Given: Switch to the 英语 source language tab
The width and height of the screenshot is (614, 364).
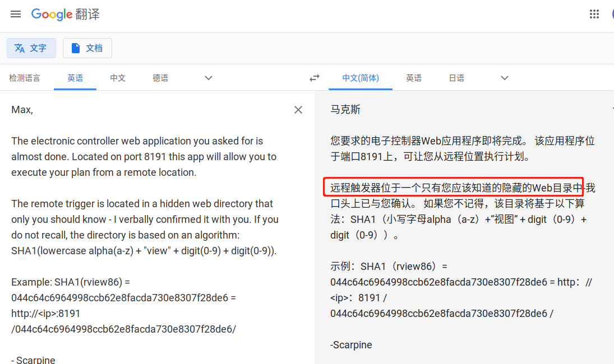Looking at the screenshot, I should [75, 78].
